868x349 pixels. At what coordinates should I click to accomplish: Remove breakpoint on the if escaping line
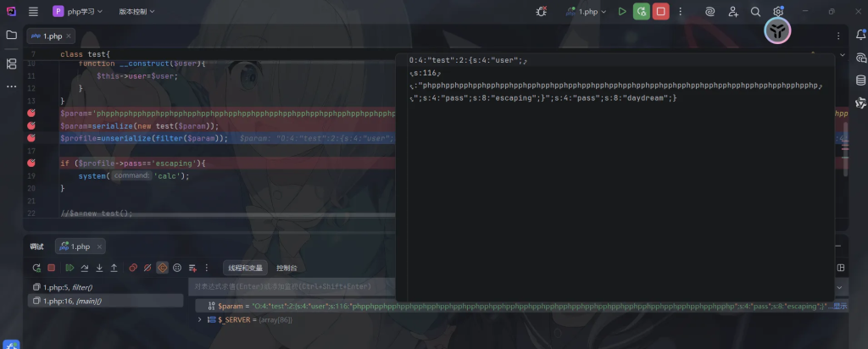click(31, 163)
